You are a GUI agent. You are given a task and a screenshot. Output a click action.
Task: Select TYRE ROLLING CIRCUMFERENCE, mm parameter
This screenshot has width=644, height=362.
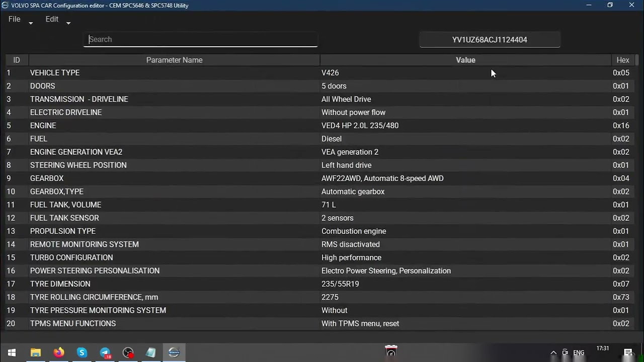coord(94,297)
